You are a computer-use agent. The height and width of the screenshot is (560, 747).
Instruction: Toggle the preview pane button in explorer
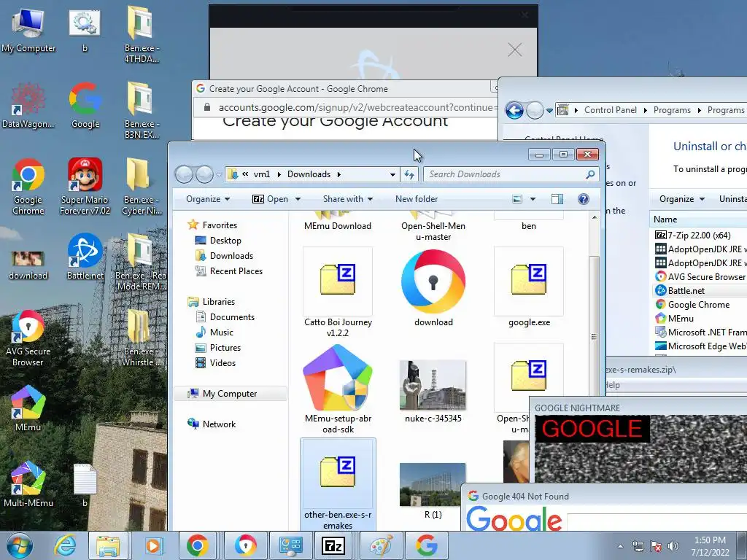[x=557, y=199]
